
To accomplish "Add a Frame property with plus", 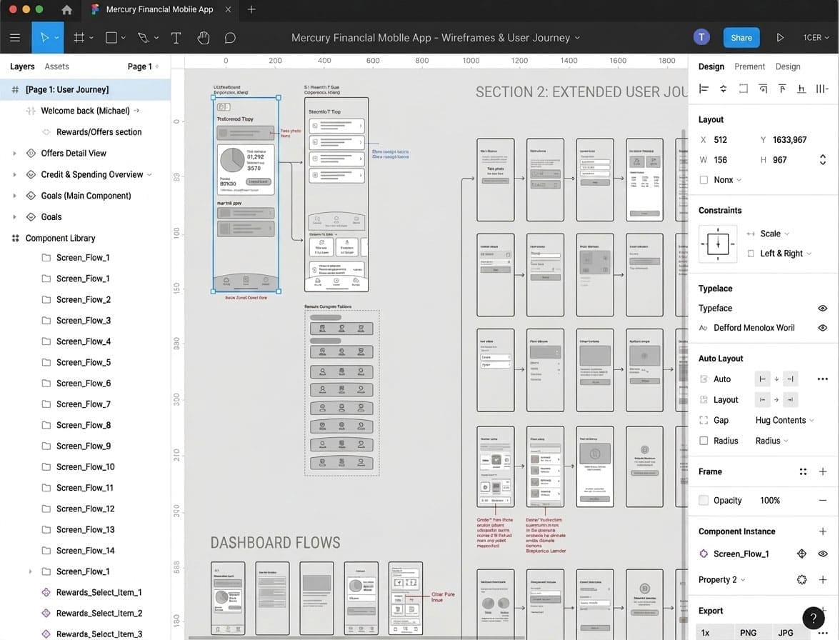I will [823, 471].
